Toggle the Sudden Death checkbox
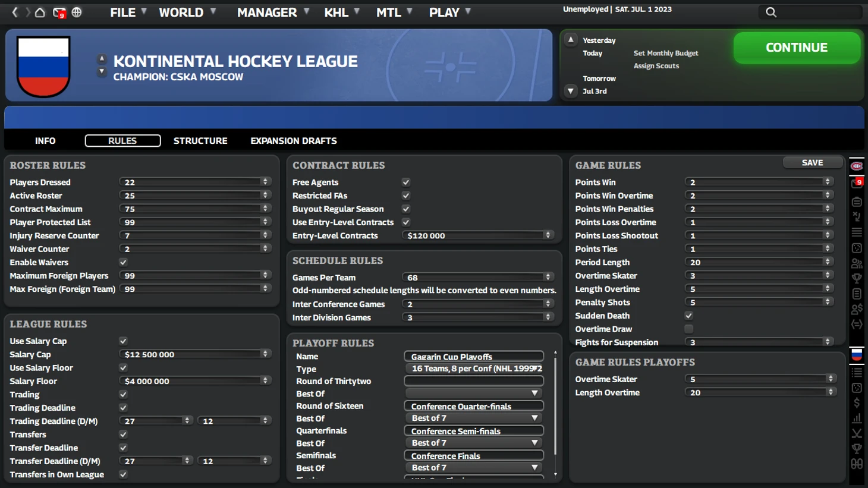The height and width of the screenshot is (488, 868). click(x=688, y=316)
